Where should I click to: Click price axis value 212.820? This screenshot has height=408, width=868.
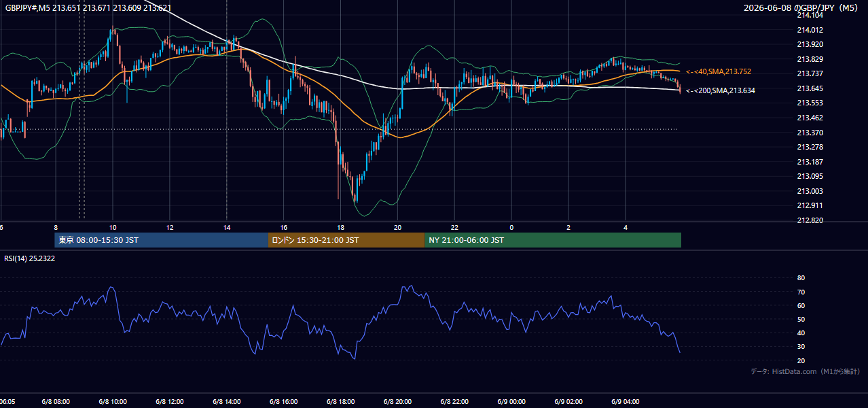[810, 221]
